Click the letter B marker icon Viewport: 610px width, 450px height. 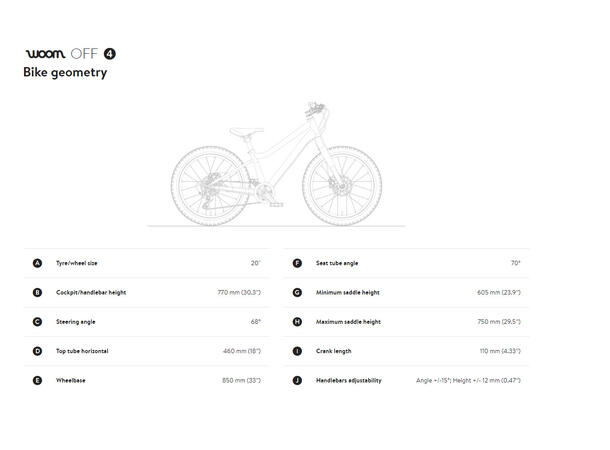coord(37,292)
